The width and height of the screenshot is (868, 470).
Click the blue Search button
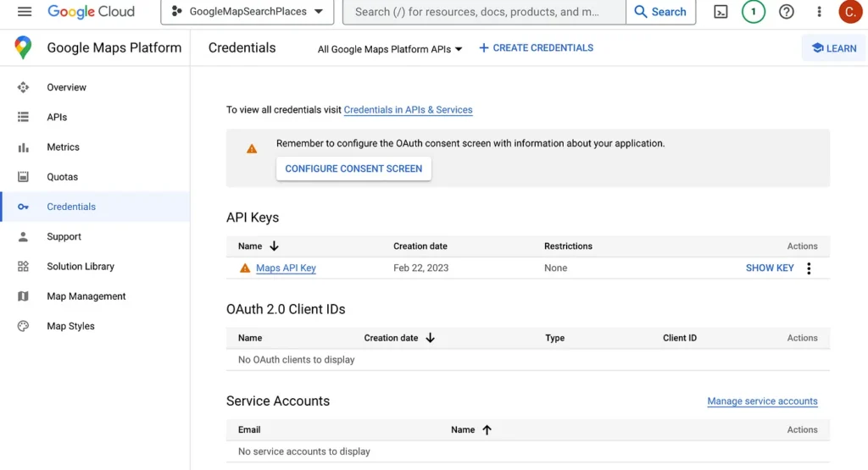(660, 12)
